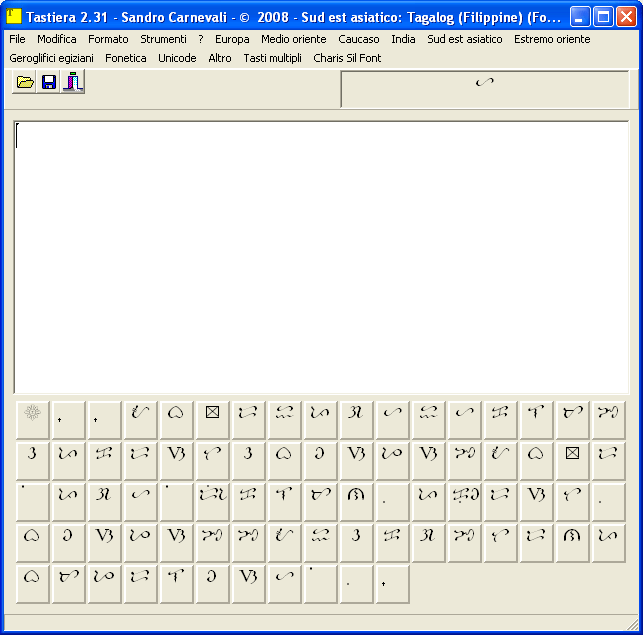Open the India menu
The image size is (643, 635).
403,39
